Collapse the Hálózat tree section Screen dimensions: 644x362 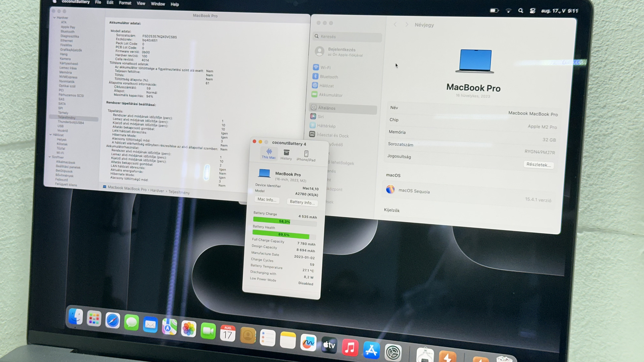point(51,135)
